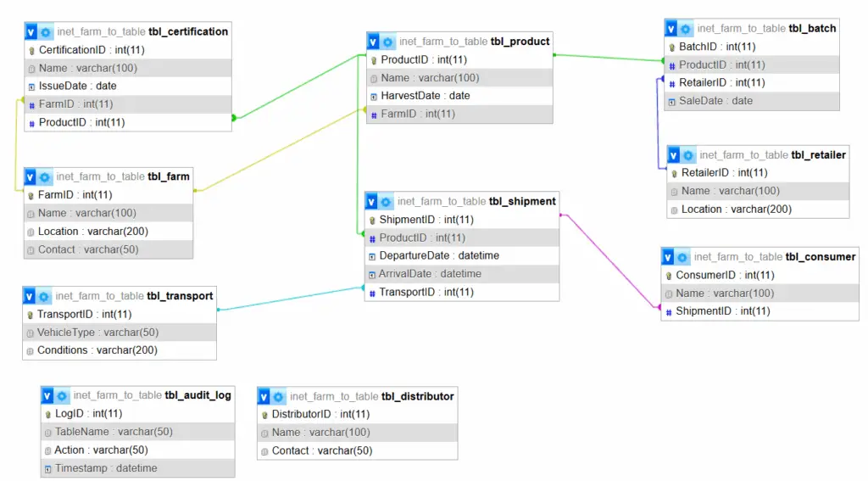Click the tbl_farm table name
Screen dimensions: 868x481
click(169, 176)
